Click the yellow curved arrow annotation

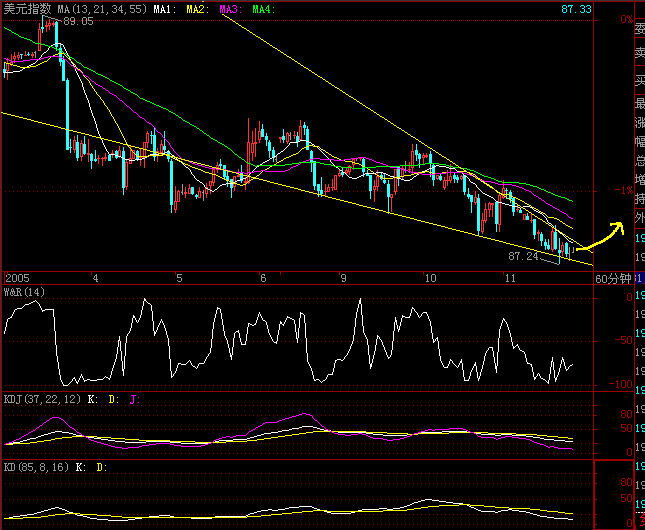(602, 238)
